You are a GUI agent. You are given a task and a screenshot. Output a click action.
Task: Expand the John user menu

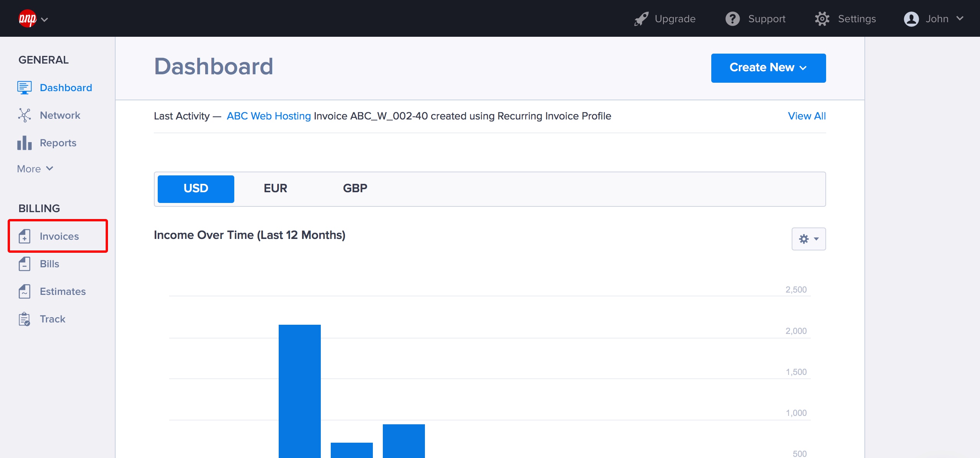coord(933,19)
